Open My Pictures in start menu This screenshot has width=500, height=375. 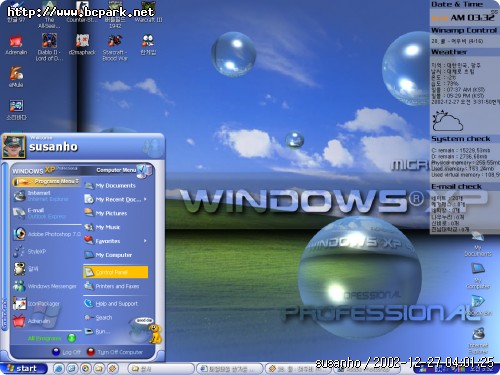tap(106, 213)
